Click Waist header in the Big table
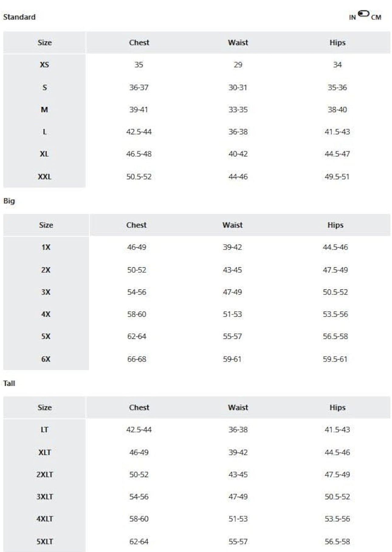Screen dimensions: 392x552 pyautogui.click(x=232, y=225)
